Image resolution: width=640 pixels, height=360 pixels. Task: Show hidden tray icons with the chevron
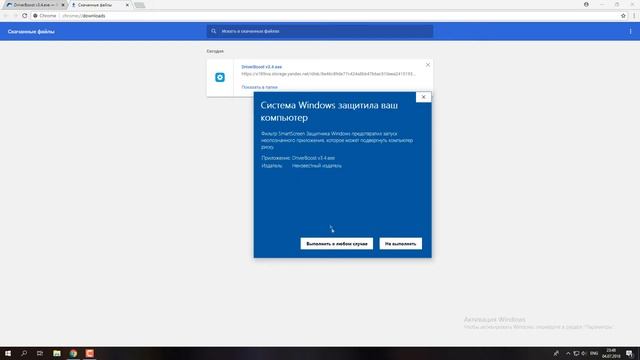(568, 353)
